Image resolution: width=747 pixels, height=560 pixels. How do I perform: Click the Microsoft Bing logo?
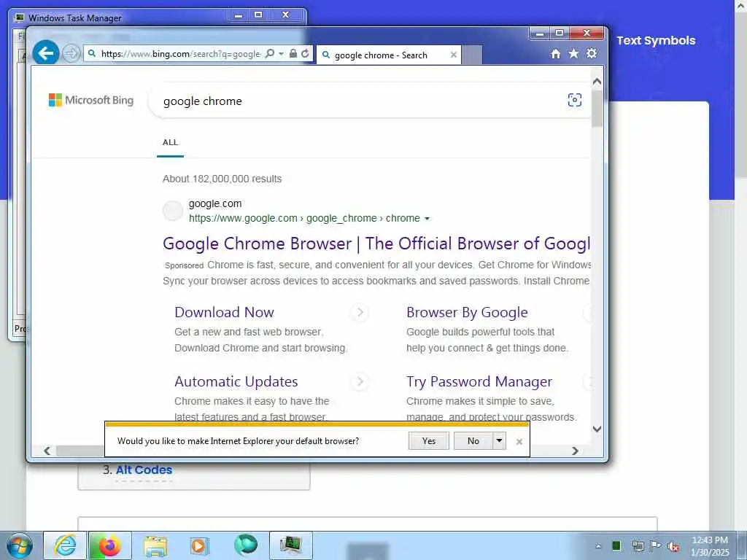pos(91,100)
